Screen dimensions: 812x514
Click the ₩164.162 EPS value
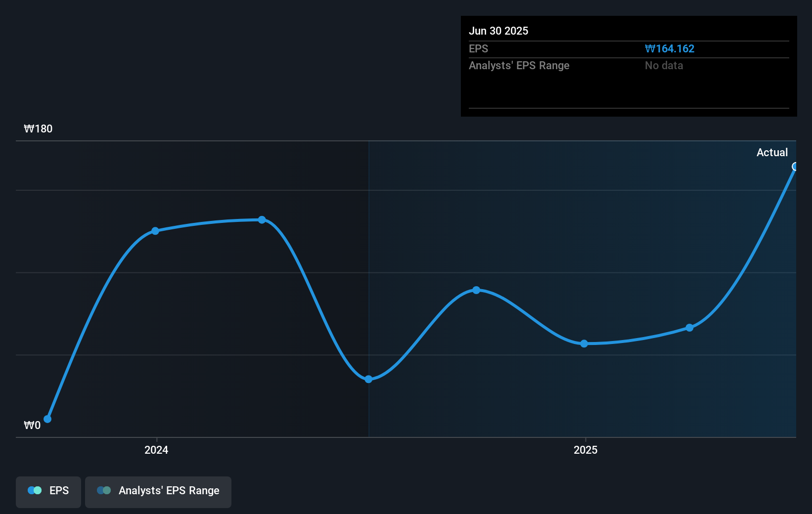[670, 48]
